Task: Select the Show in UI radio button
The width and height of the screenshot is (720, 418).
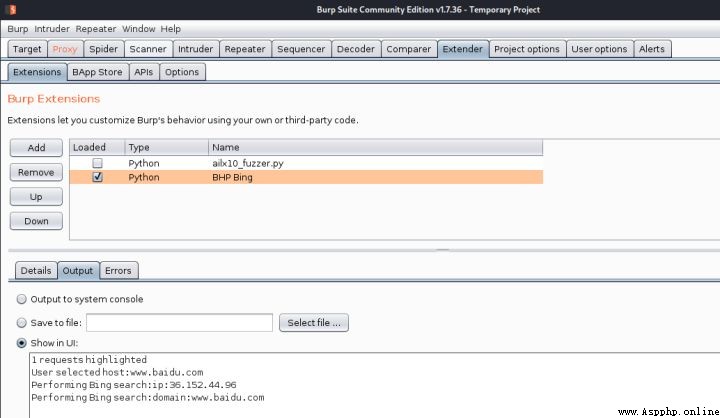Action: [x=22, y=343]
